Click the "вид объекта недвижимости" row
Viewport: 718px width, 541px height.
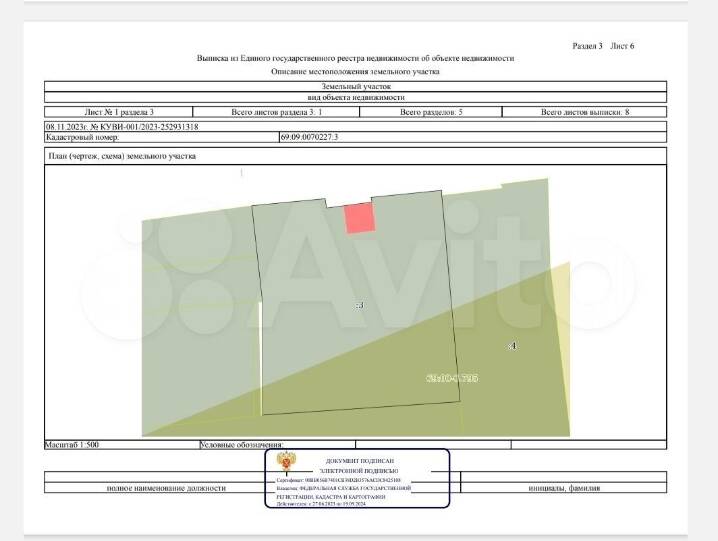point(355,98)
